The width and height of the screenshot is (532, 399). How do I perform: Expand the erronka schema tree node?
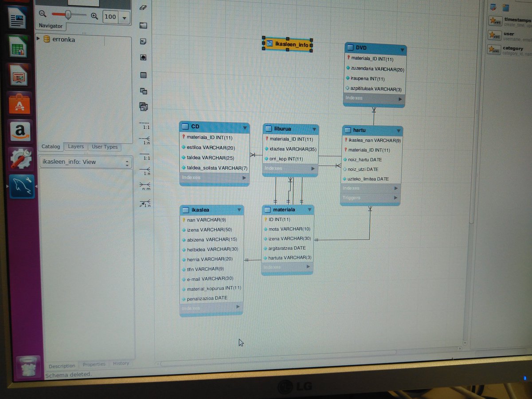[x=38, y=39]
